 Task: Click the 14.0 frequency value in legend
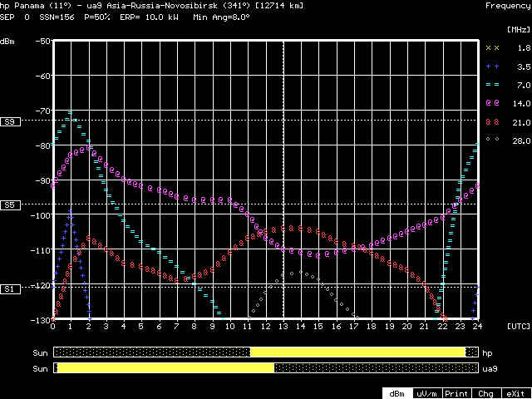(x=521, y=103)
